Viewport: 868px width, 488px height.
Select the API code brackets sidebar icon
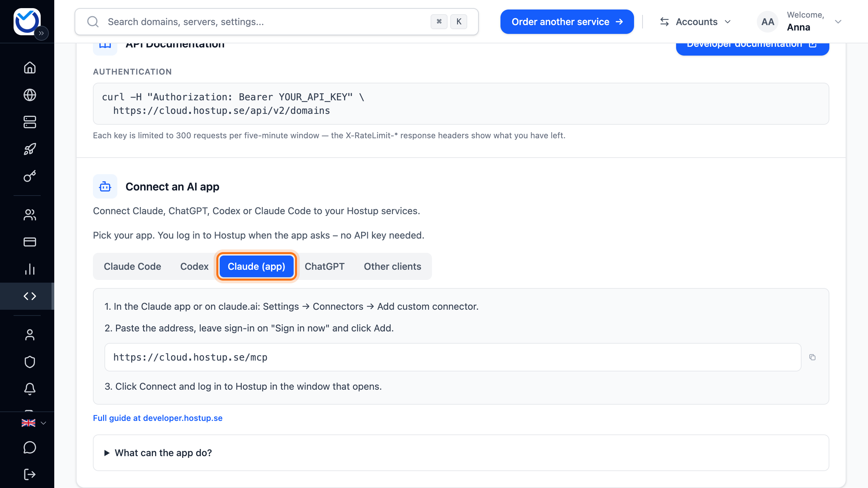(30, 296)
